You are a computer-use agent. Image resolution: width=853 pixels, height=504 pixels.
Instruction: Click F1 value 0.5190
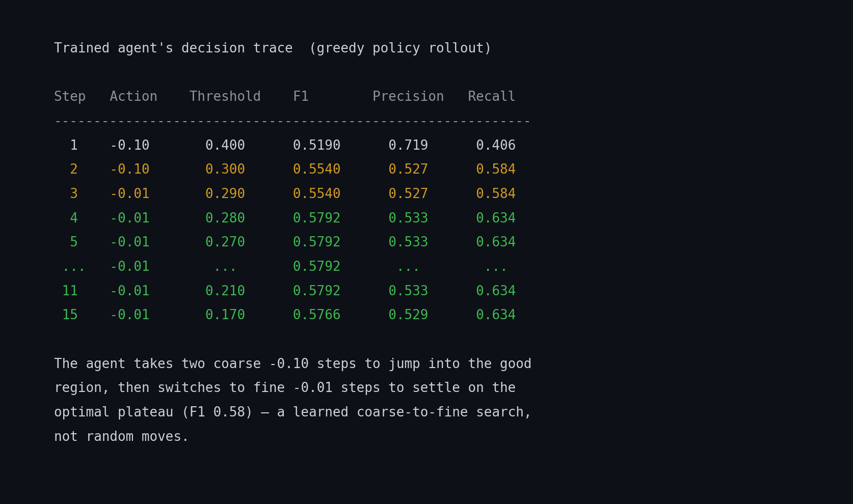[316, 146]
